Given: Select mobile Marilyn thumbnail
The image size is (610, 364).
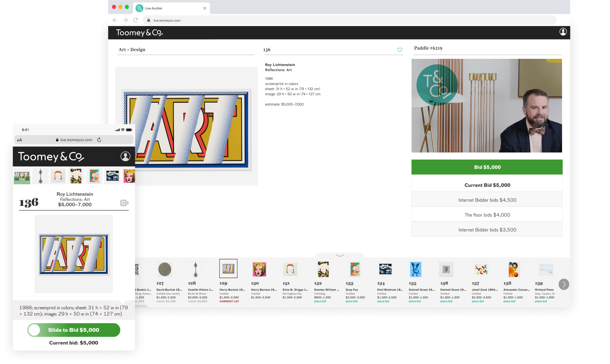Looking at the screenshot, I should click(129, 176).
